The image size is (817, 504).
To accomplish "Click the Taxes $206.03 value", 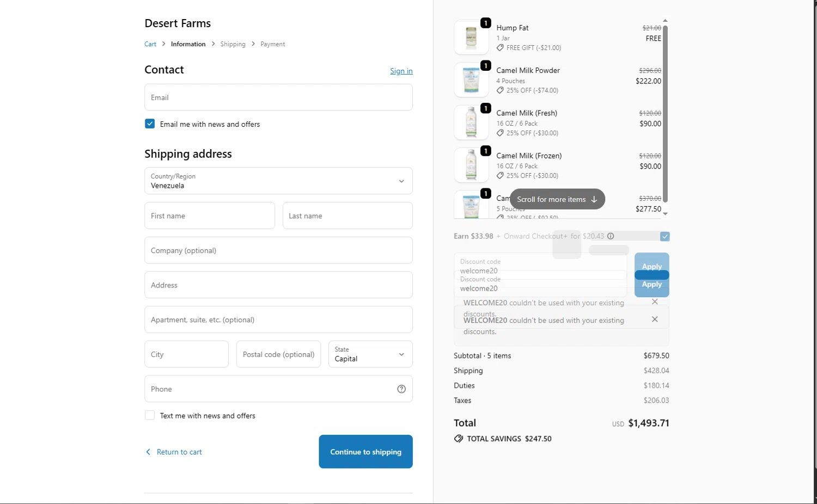I will point(656,400).
